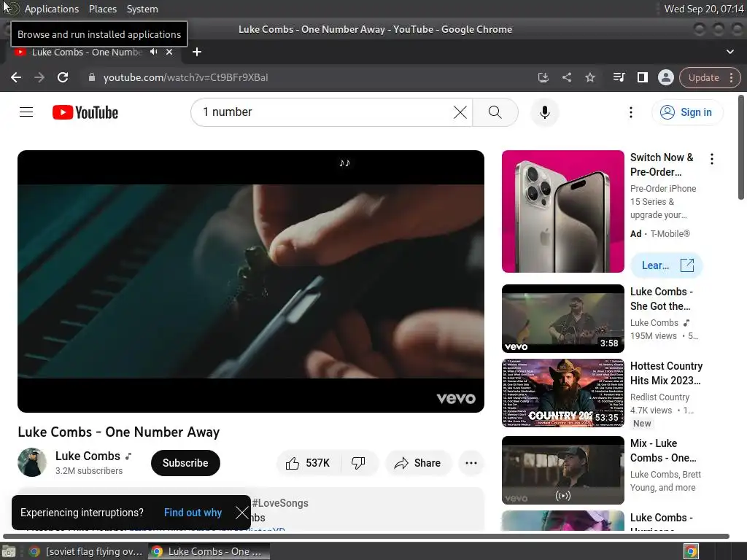The width and height of the screenshot is (747, 560).
Task: Open the T-Mobile iPhone ad thumbnail
Action: point(562,211)
